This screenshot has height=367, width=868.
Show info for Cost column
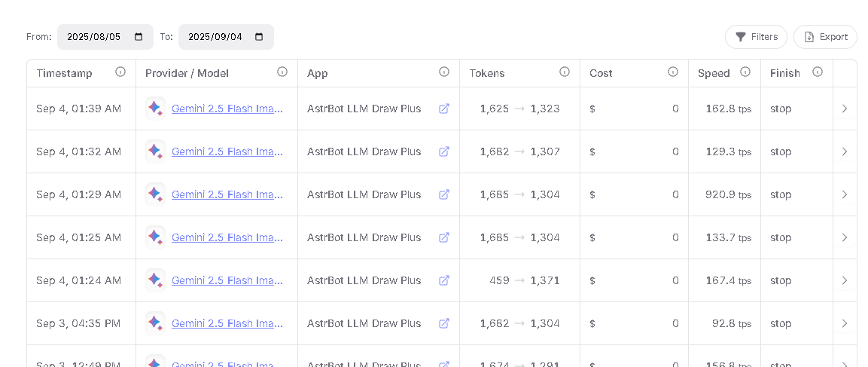pyautogui.click(x=673, y=72)
